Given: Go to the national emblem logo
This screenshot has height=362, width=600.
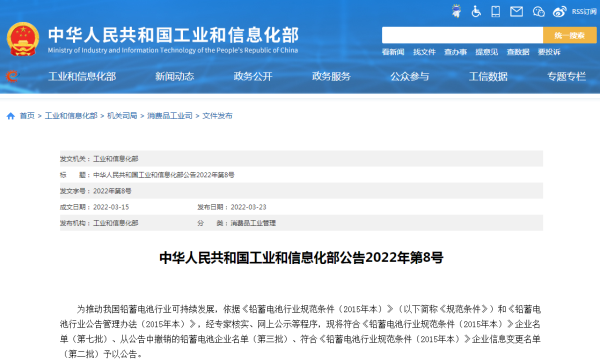Looking at the screenshot, I should (23, 39).
